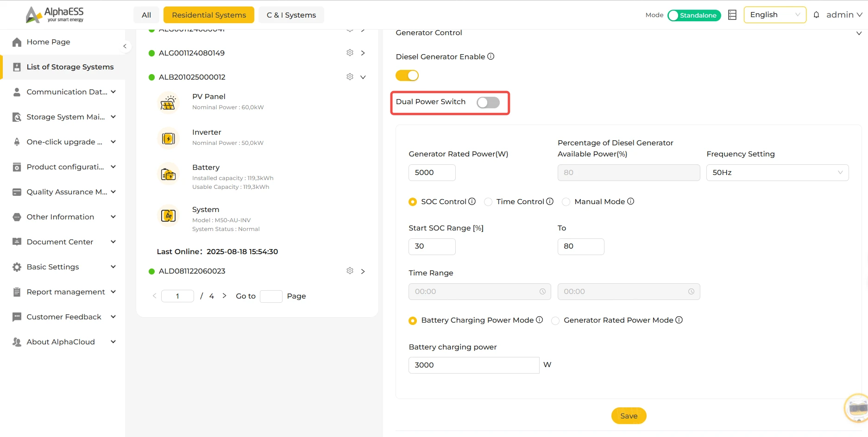Click the Customer Feedback chat icon

coord(17,317)
